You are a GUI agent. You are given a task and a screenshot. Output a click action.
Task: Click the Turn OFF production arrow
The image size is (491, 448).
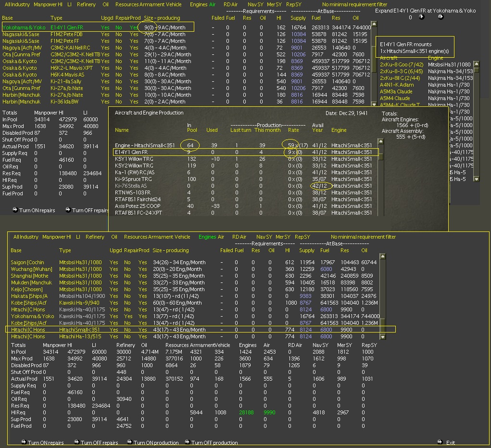tap(188, 442)
